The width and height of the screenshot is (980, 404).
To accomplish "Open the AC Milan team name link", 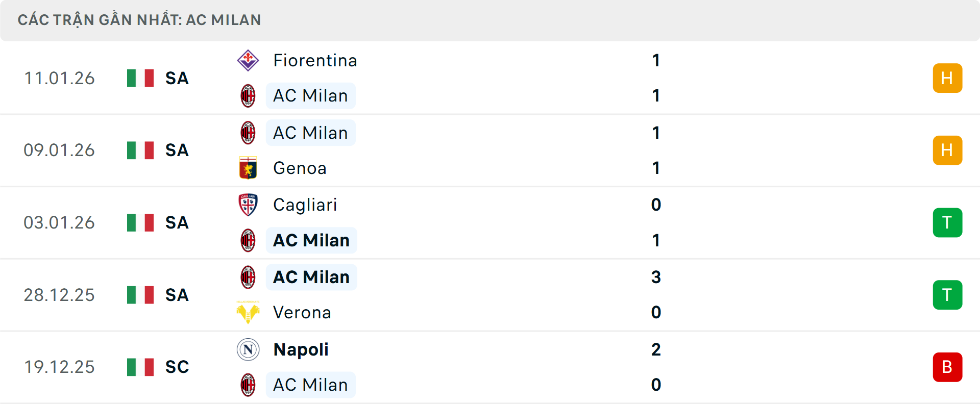I will pyautogui.click(x=310, y=95).
